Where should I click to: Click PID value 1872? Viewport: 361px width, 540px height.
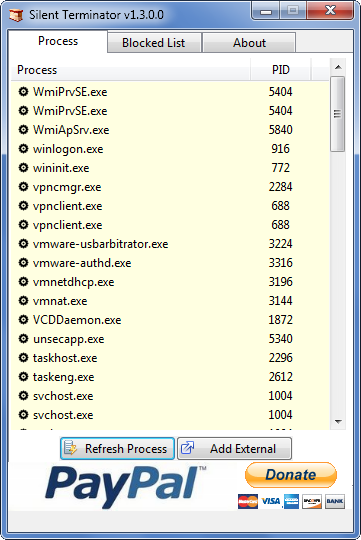point(280,320)
